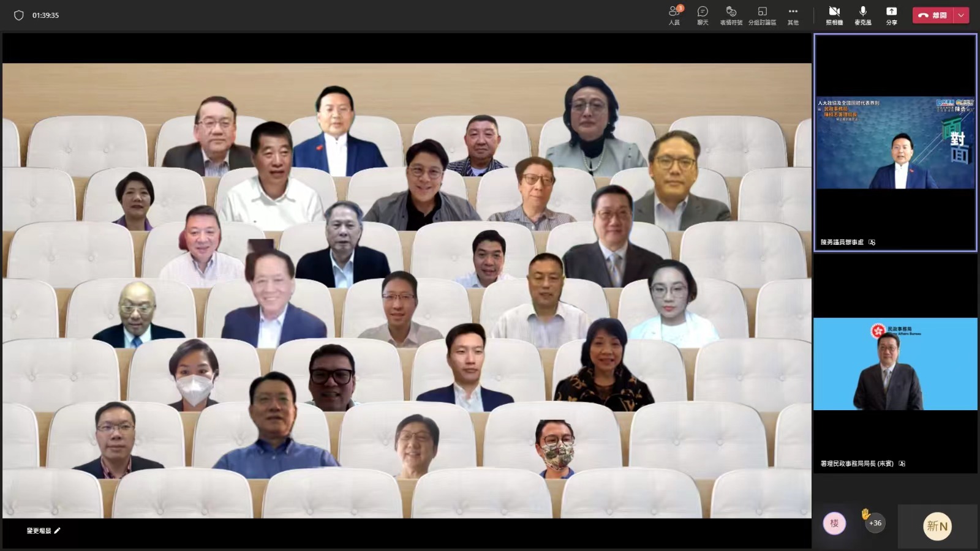Viewport: 980px width, 551px height.
Task: Click the meeting duration timer 01:39:35
Action: click(46, 15)
